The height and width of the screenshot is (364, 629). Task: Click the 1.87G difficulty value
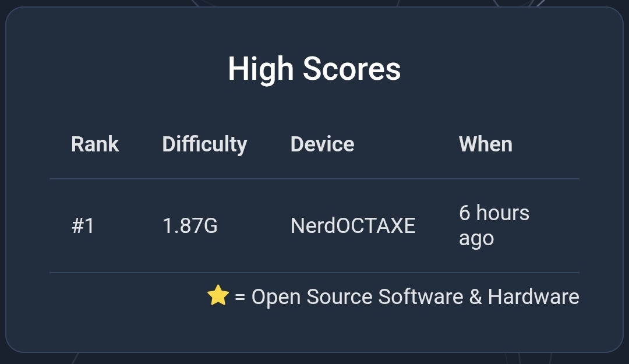pos(190,225)
